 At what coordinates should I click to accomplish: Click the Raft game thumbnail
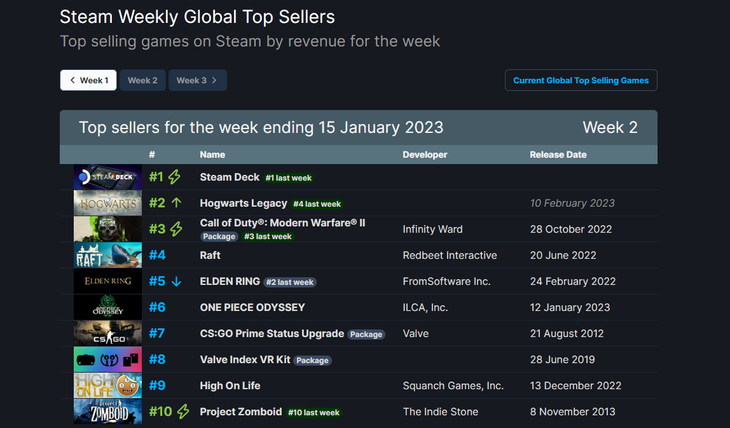point(108,255)
